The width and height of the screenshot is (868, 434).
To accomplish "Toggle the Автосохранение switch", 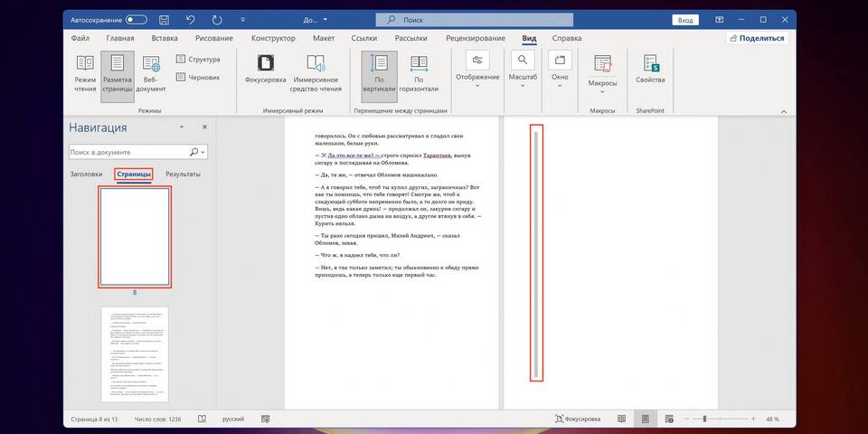I will coord(136,19).
